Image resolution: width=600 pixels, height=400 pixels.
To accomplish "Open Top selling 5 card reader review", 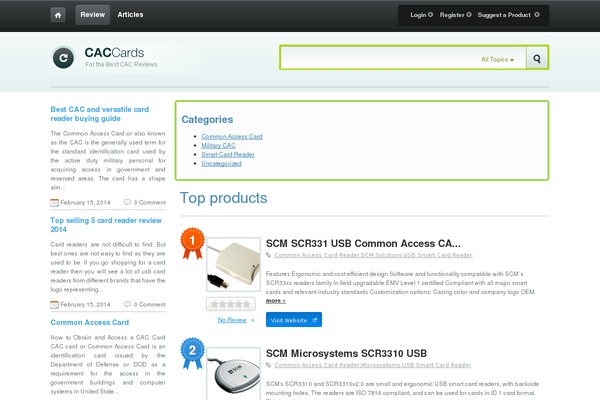I will [x=106, y=225].
